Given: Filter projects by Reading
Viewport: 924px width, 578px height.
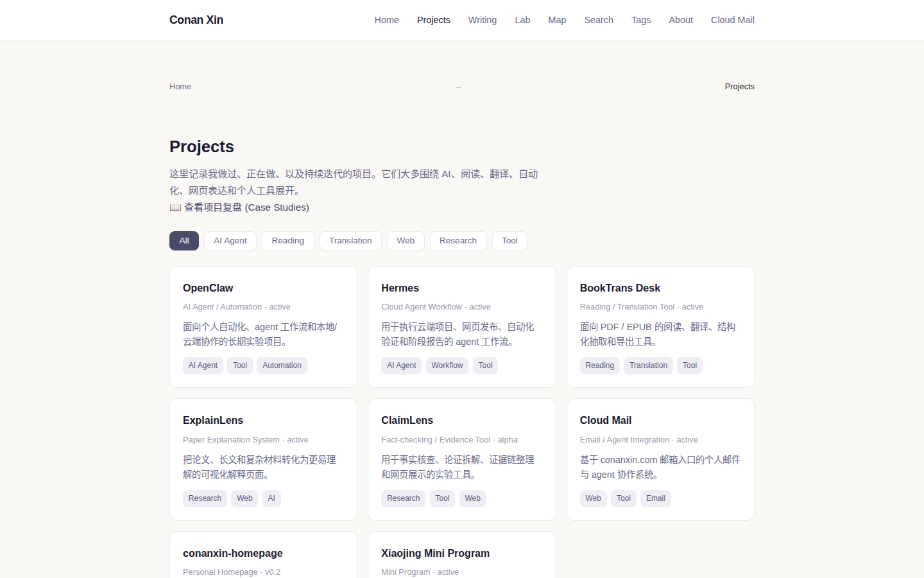Looking at the screenshot, I should (288, 241).
